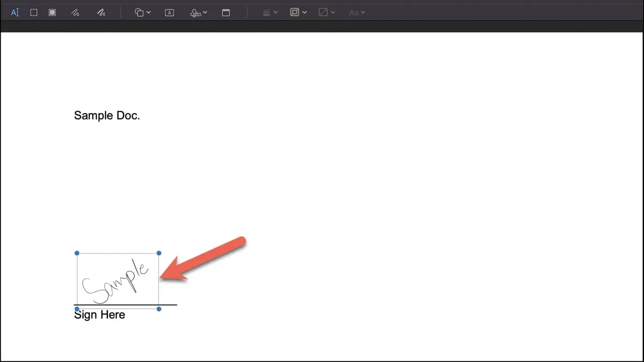644x362 pixels.
Task: Open the Shapes dropdown menu
Action: pos(142,12)
